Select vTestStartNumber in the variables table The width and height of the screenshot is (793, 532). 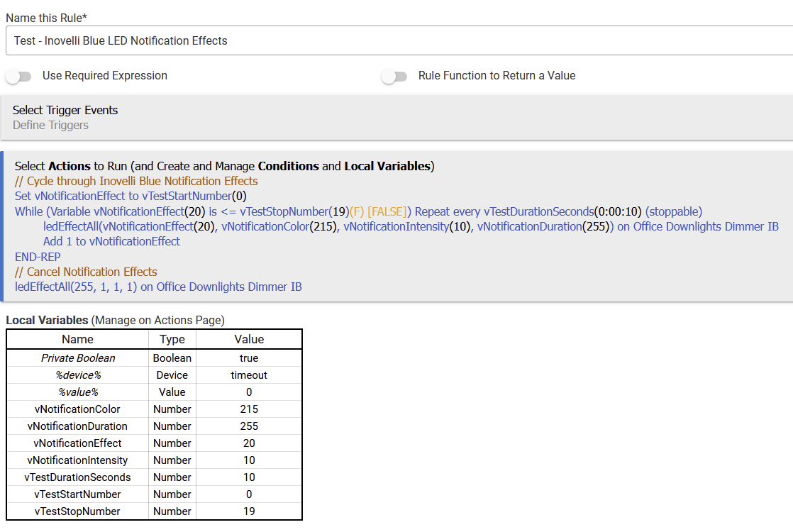pyautogui.click(x=77, y=494)
